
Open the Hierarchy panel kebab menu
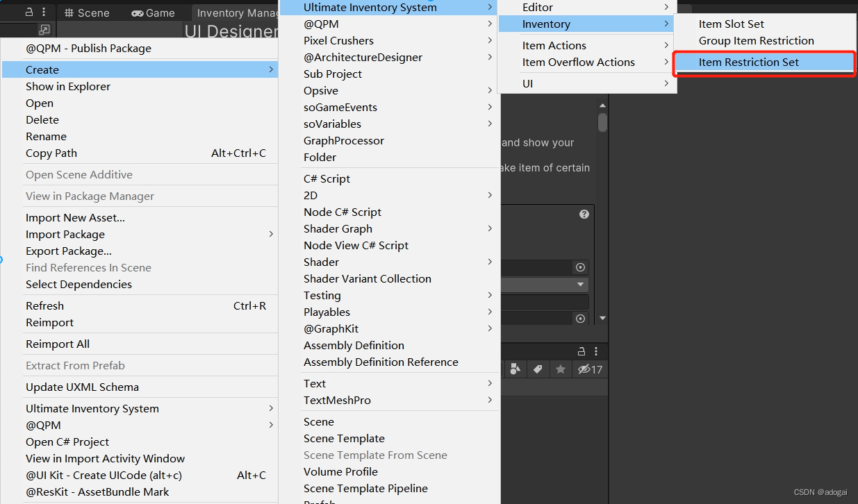coord(44,12)
